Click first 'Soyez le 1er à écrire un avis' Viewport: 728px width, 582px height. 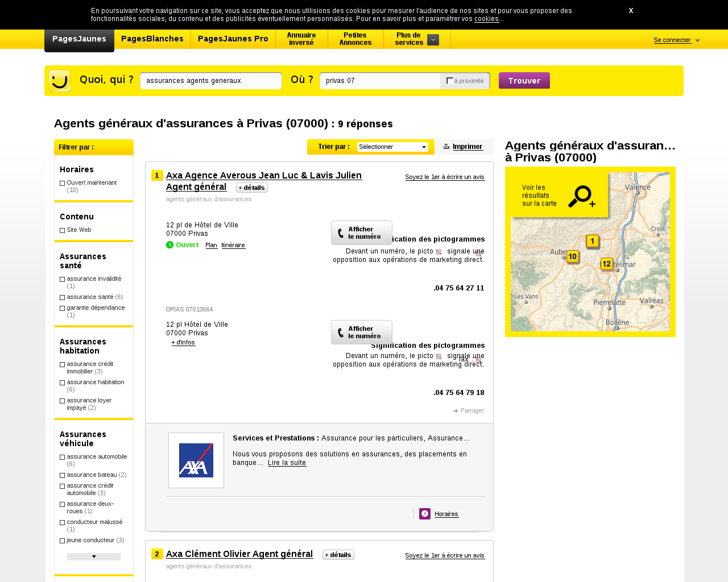[445, 177]
